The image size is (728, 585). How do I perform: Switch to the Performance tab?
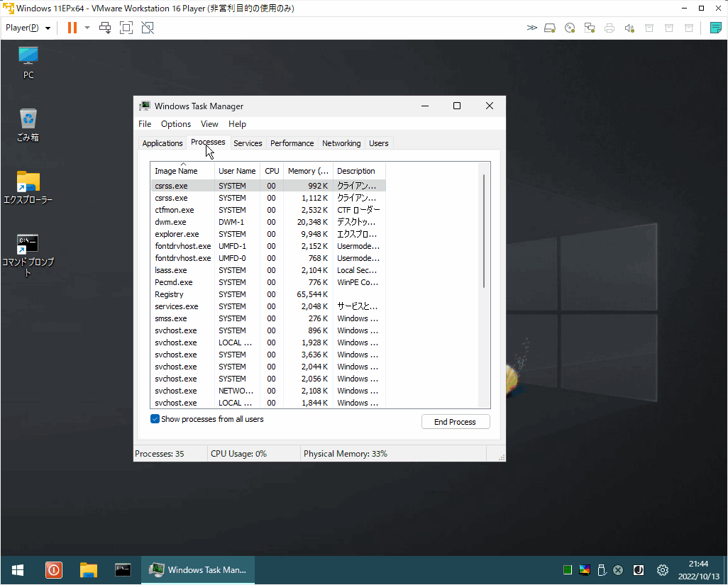pos(292,143)
